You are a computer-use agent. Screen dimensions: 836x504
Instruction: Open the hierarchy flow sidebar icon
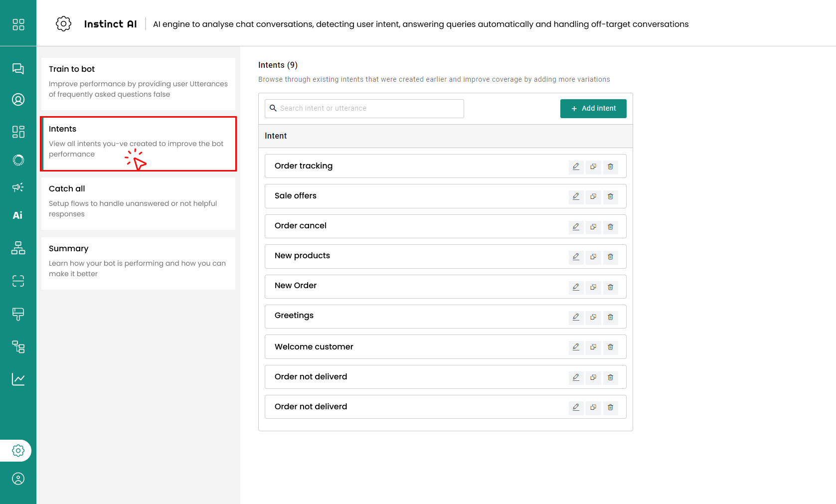point(18,248)
